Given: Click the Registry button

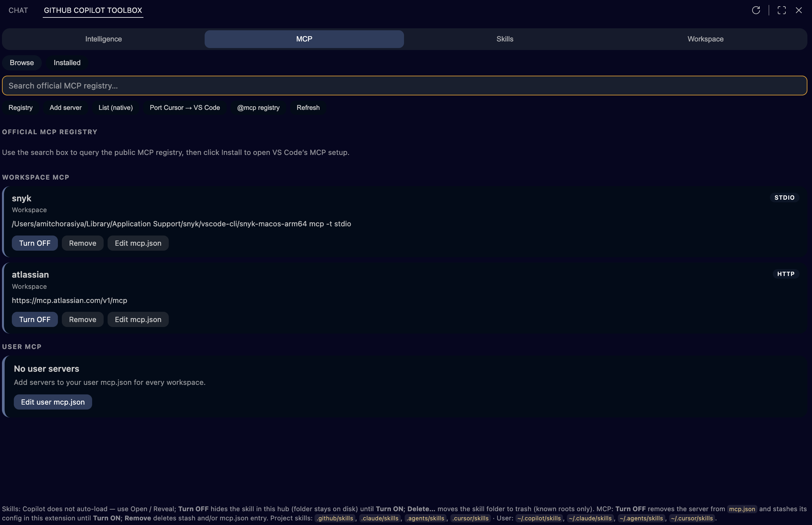Looking at the screenshot, I should pos(20,107).
